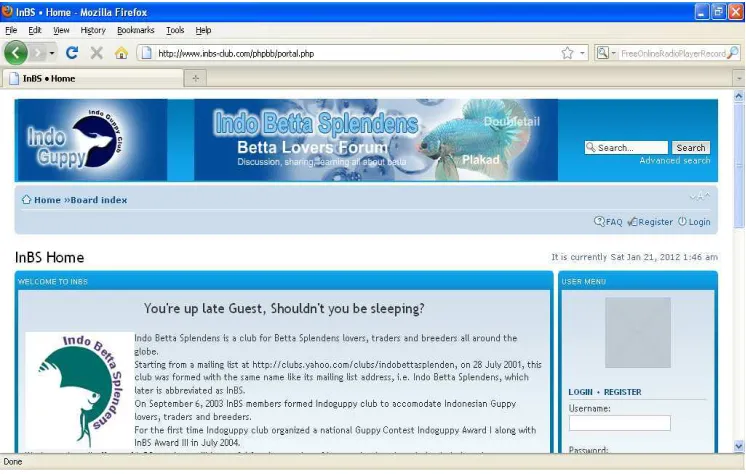Click the Username input field
The width and height of the screenshot is (746, 474).
tap(619, 423)
